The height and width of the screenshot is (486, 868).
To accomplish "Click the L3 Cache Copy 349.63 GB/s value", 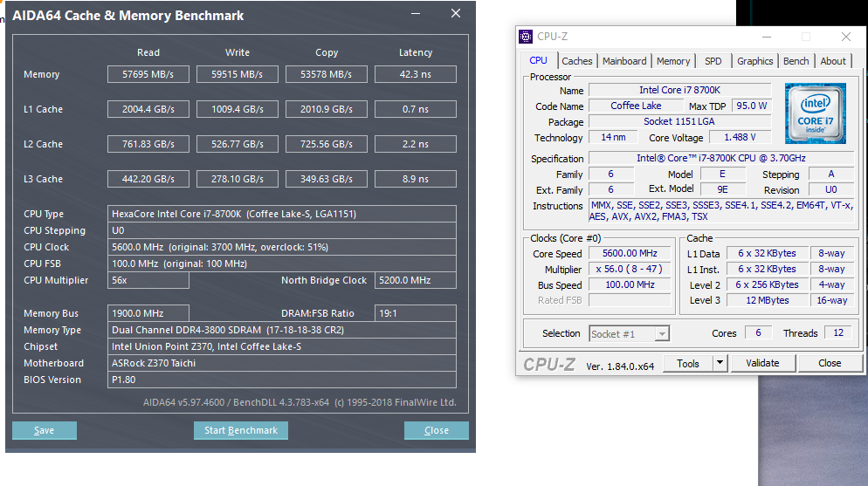I will pos(327,179).
